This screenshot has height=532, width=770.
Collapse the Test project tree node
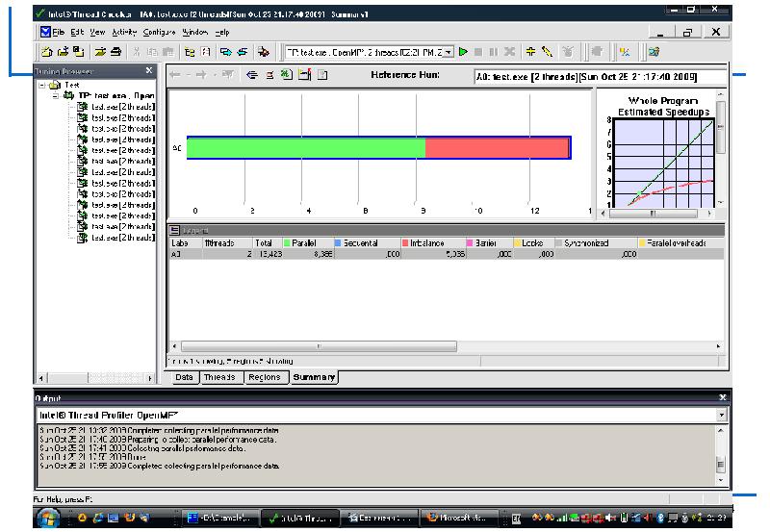click(42, 85)
